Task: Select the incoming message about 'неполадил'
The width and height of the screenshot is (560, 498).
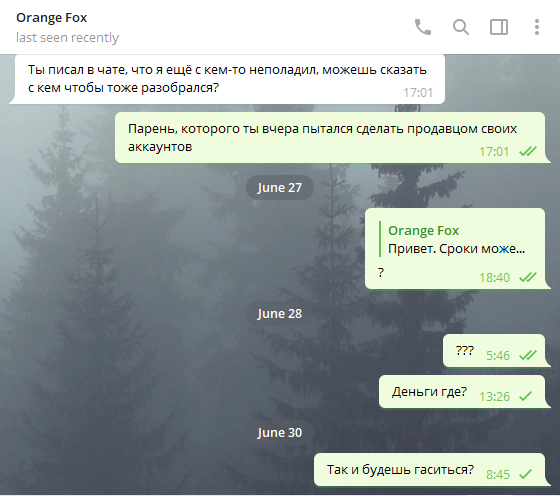Action: 227,79
